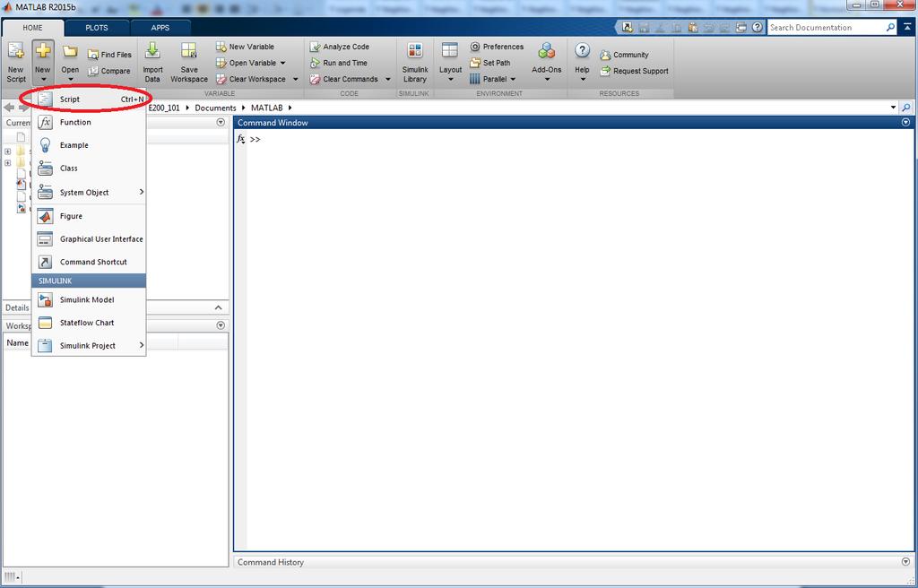Open the Community resource
Image resolution: width=918 pixels, height=588 pixels.
(x=624, y=55)
